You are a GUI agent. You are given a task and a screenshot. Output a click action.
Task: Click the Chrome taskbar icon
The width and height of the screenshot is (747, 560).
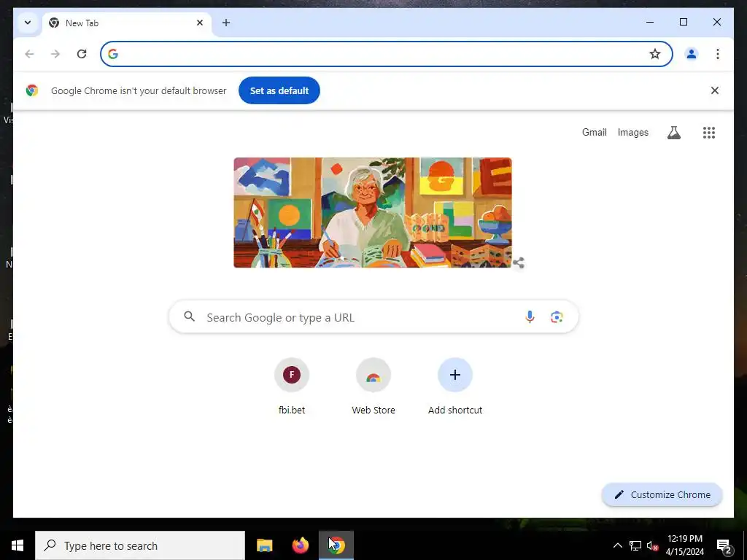[336, 545]
